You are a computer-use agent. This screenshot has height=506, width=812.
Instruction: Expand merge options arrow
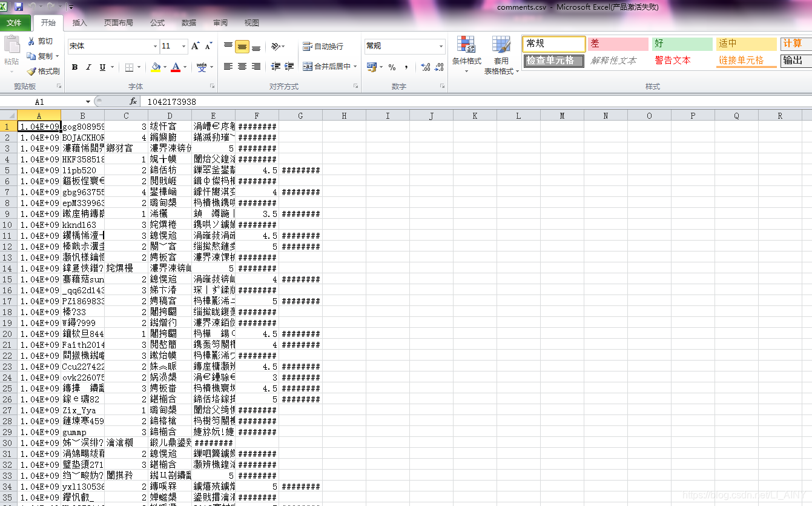pos(355,67)
